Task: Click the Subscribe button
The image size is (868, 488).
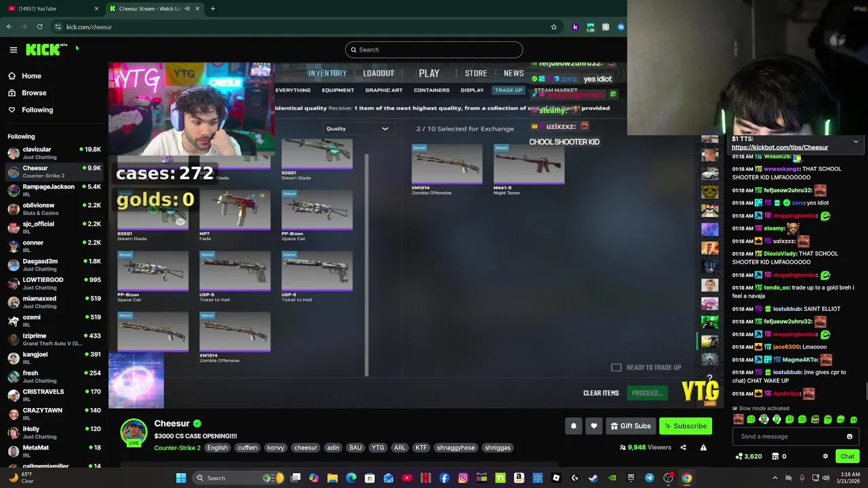Action: pyautogui.click(x=686, y=426)
